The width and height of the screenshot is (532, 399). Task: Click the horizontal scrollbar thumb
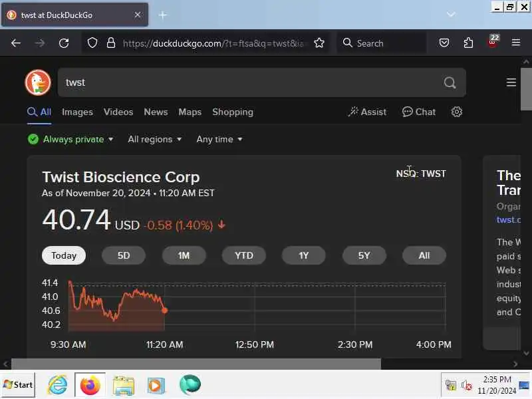pos(196,364)
